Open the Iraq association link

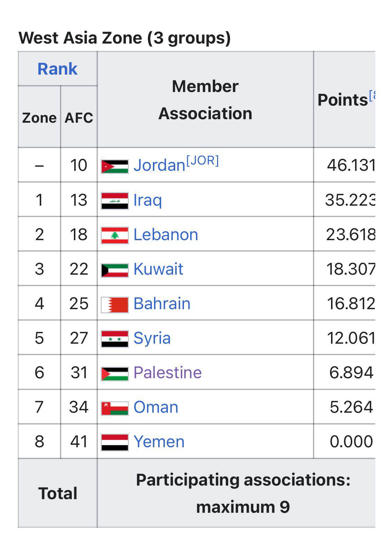(x=148, y=200)
